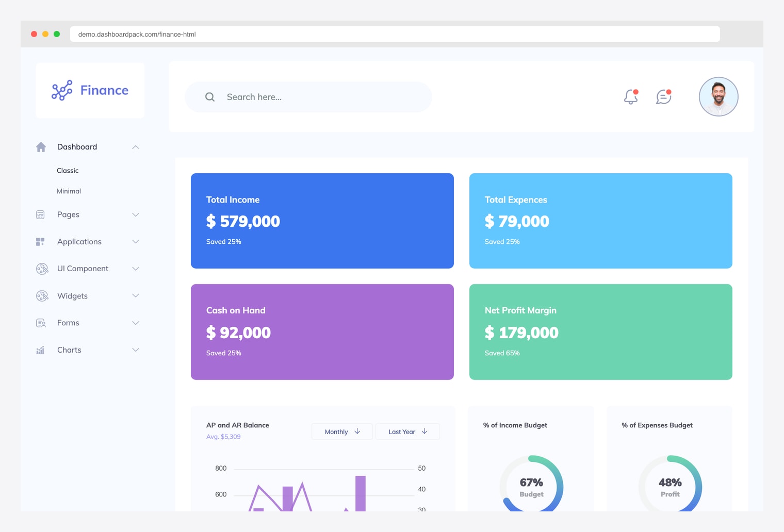Click the yellow minimize window button
Screen dimensions: 784x532
pos(45,34)
